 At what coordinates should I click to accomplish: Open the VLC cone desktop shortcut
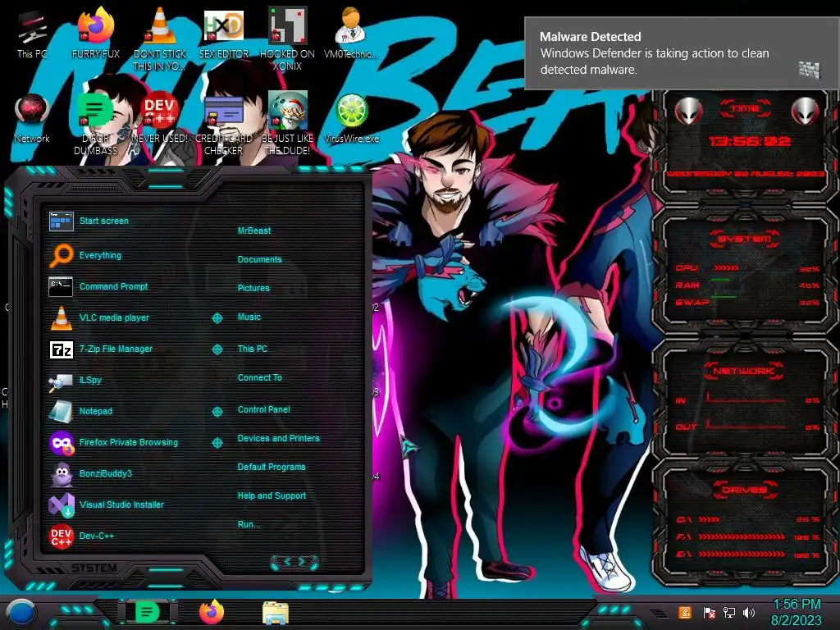tap(160, 39)
